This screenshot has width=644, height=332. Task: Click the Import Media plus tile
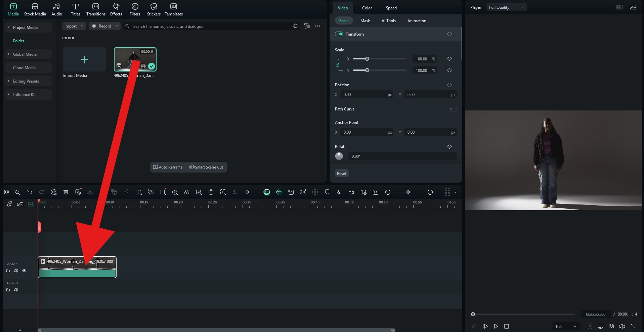point(84,59)
